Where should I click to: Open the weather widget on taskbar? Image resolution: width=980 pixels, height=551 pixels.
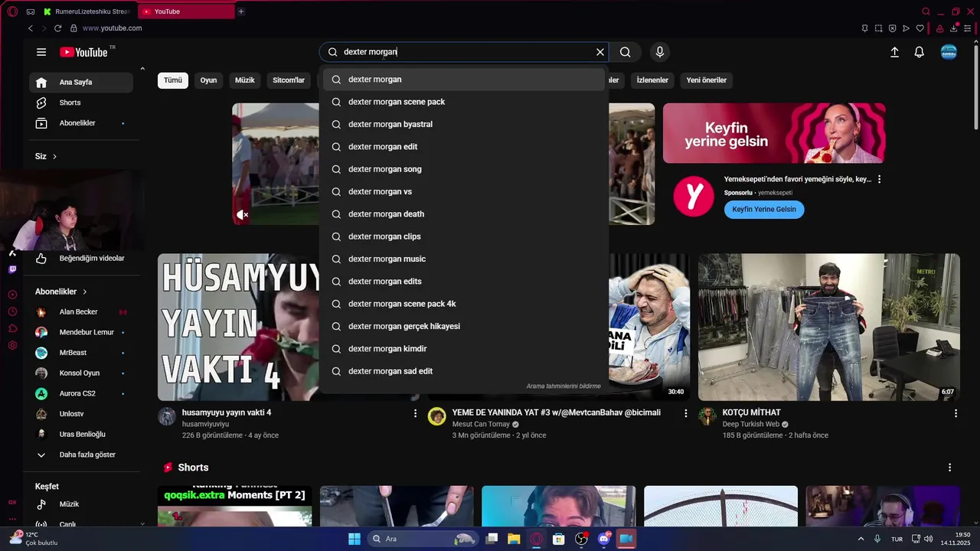tap(34, 538)
